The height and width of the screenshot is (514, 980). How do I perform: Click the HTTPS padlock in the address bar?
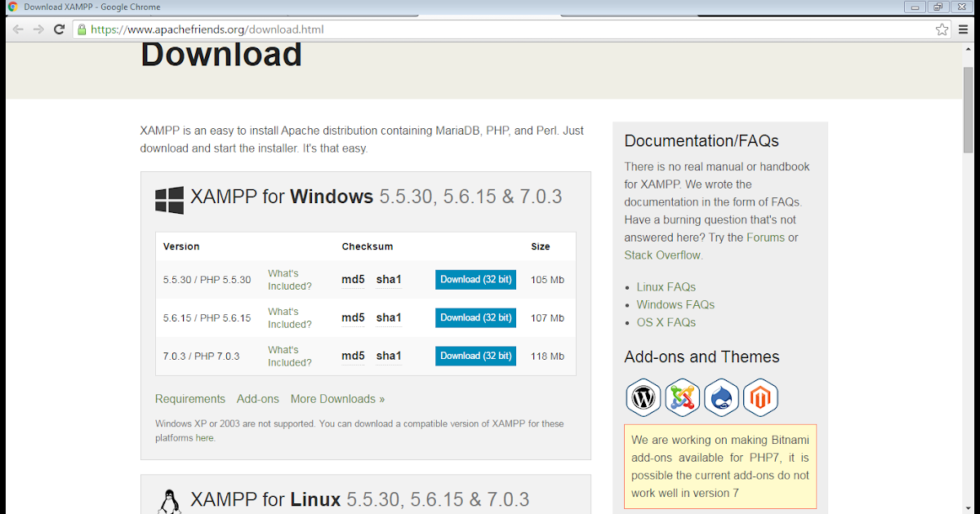tap(81, 29)
